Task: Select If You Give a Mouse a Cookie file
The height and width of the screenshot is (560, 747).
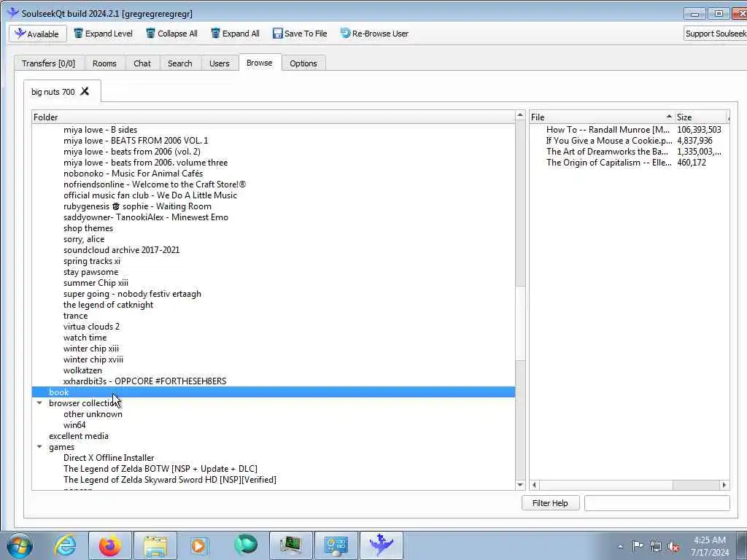Action: pos(609,140)
